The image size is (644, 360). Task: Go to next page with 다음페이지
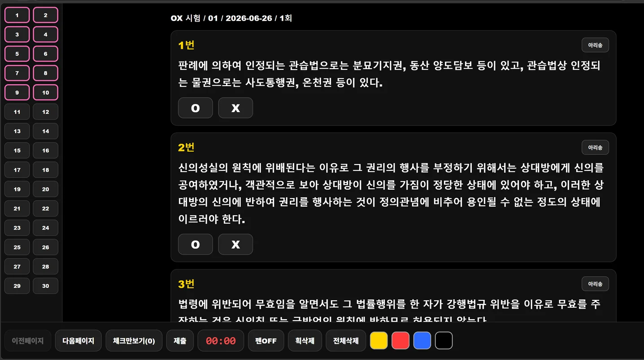point(78,341)
